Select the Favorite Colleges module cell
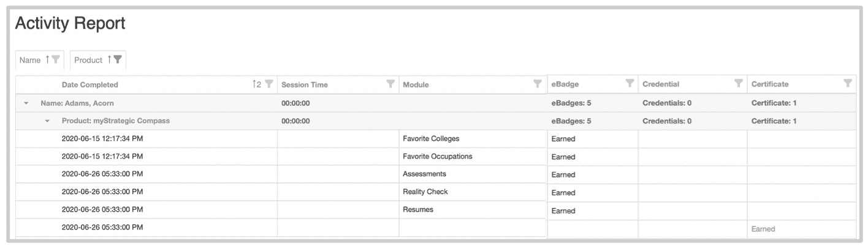The image size is (868, 246). click(430, 139)
